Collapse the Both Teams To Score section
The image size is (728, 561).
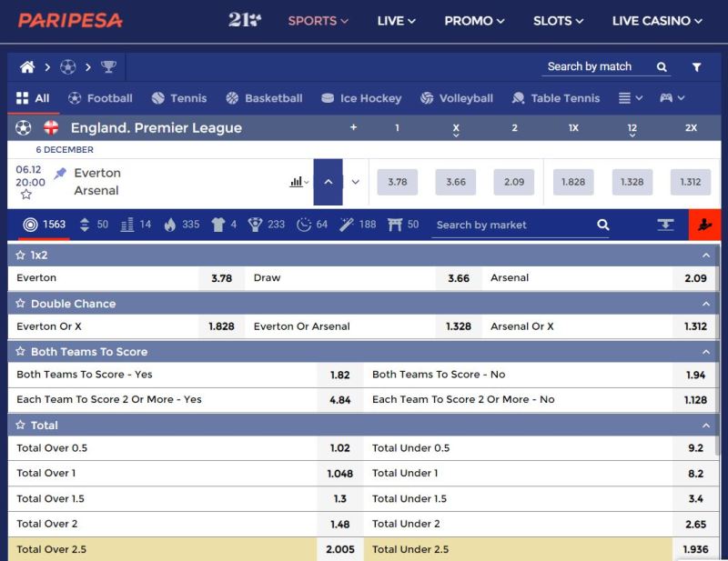[x=706, y=352]
